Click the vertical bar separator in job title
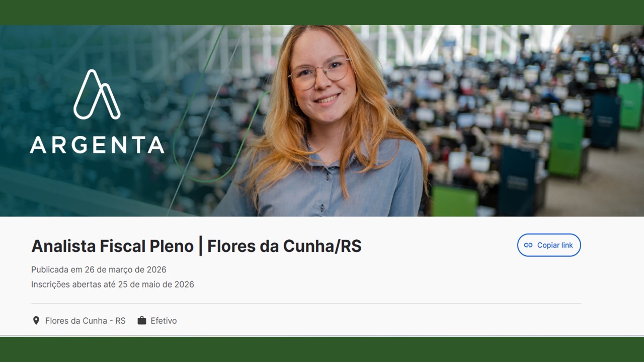The width and height of the screenshot is (644, 362). (x=201, y=246)
